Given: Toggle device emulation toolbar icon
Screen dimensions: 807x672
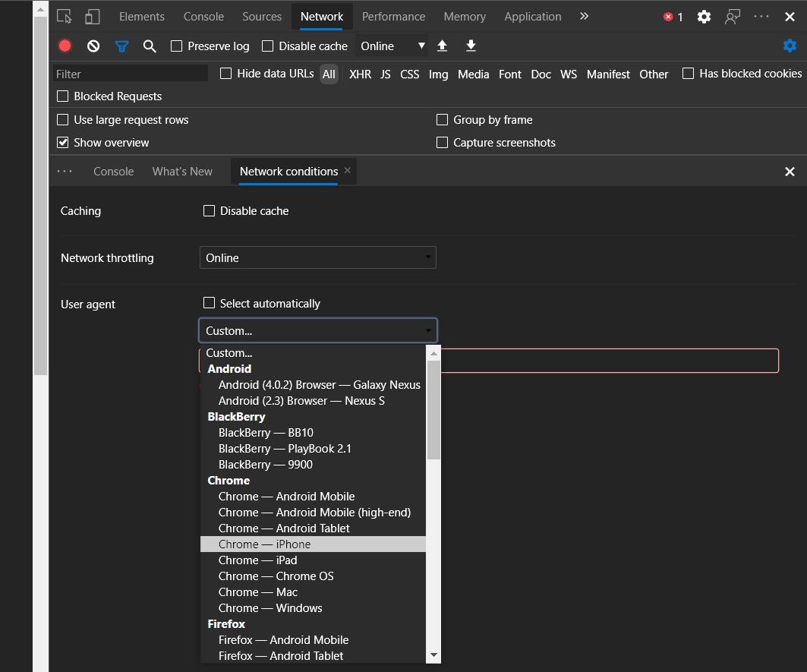Looking at the screenshot, I should click(92, 17).
